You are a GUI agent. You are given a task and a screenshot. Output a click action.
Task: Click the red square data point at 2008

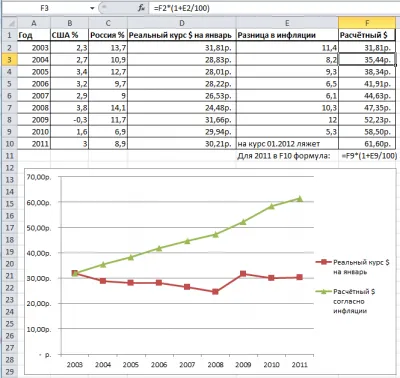(215, 292)
